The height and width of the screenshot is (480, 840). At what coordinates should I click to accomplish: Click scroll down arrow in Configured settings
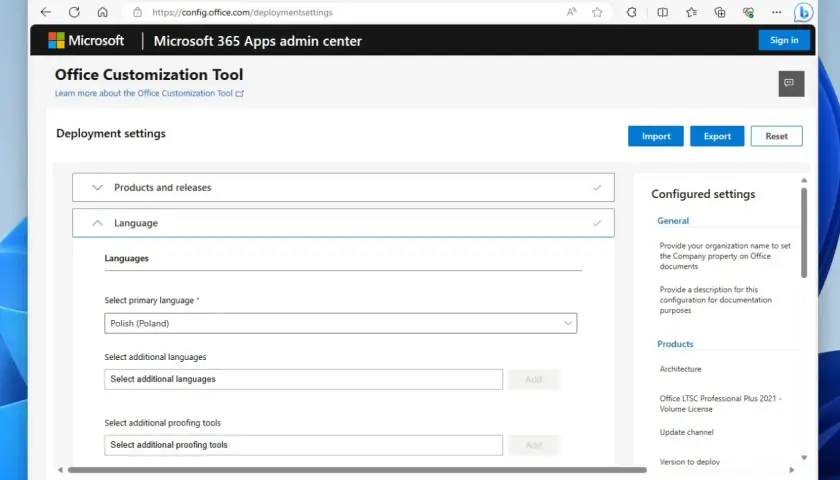[804, 458]
